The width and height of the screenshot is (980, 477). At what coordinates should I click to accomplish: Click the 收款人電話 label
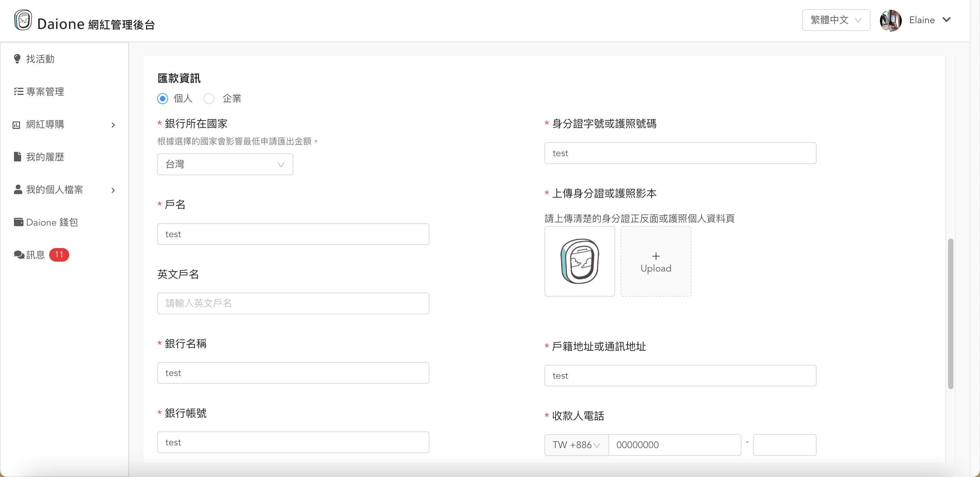pyautogui.click(x=578, y=416)
